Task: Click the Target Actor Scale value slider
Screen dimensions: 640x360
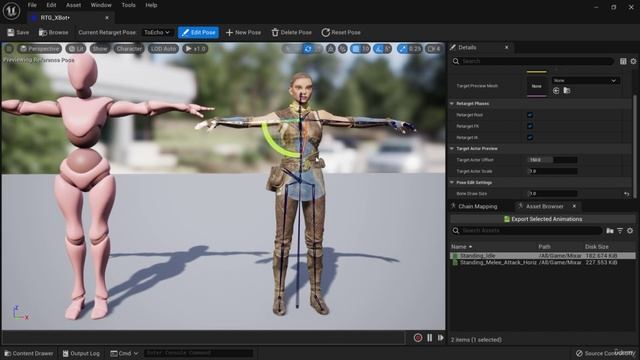Action: [552, 171]
